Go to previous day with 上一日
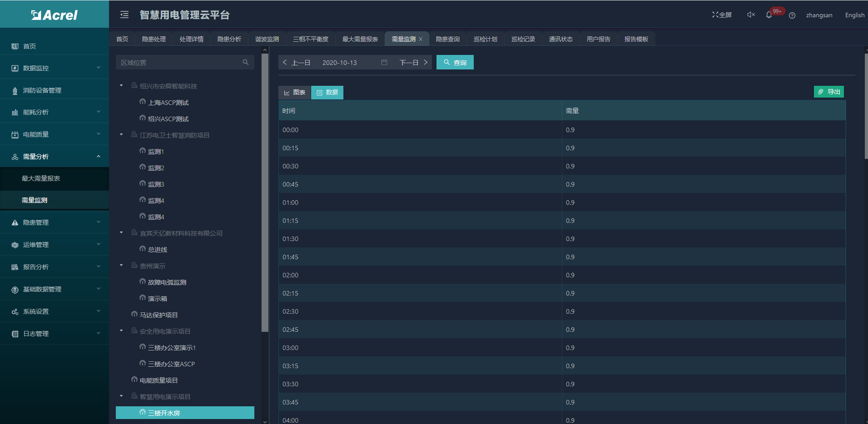 (297, 63)
